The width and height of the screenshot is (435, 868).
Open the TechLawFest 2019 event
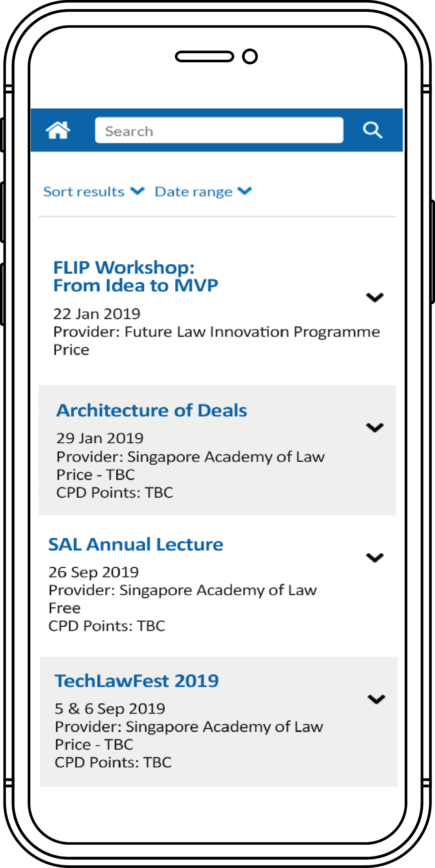(x=137, y=681)
